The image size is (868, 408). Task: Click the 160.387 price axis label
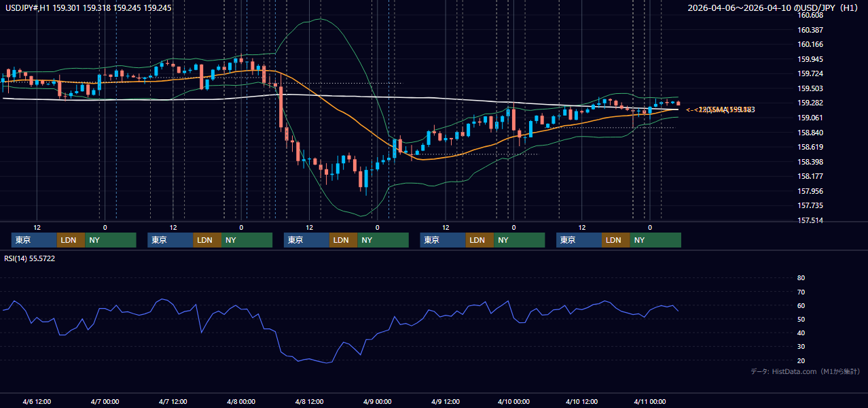click(x=810, y=30)
